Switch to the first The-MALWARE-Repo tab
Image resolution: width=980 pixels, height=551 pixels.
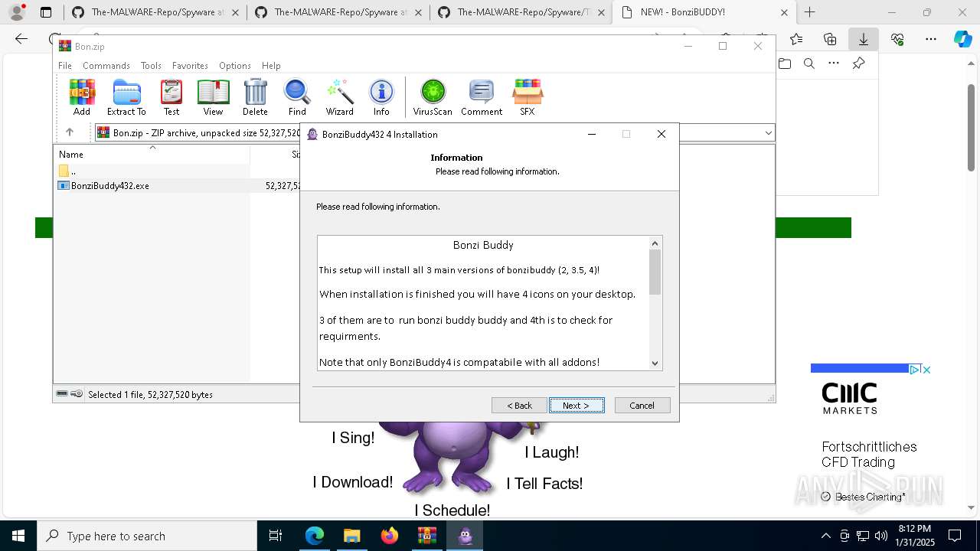[x=155, y=12]
